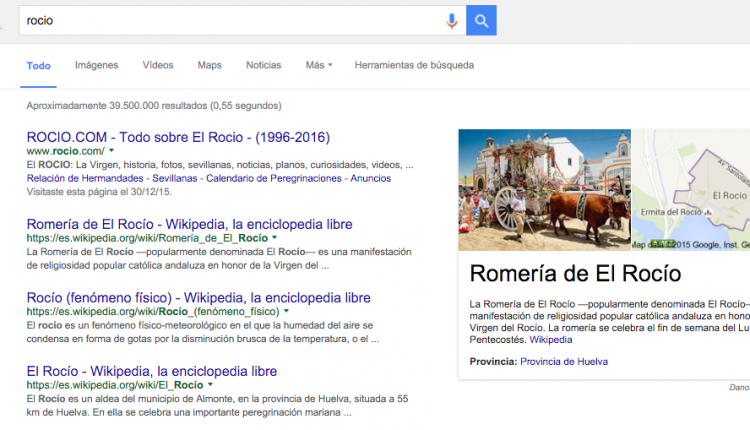The height and width of the screenshot is (430, 750).
Task: Click the El Rocío map thumbnail
Action: 691,190
